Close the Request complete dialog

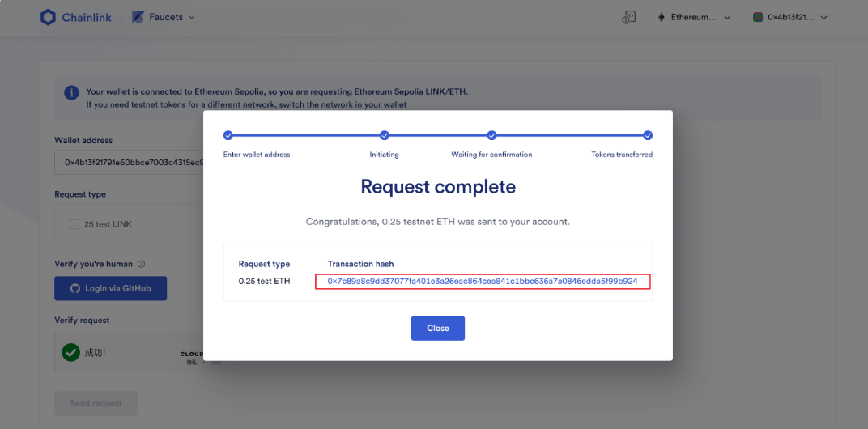pos(438,329)
